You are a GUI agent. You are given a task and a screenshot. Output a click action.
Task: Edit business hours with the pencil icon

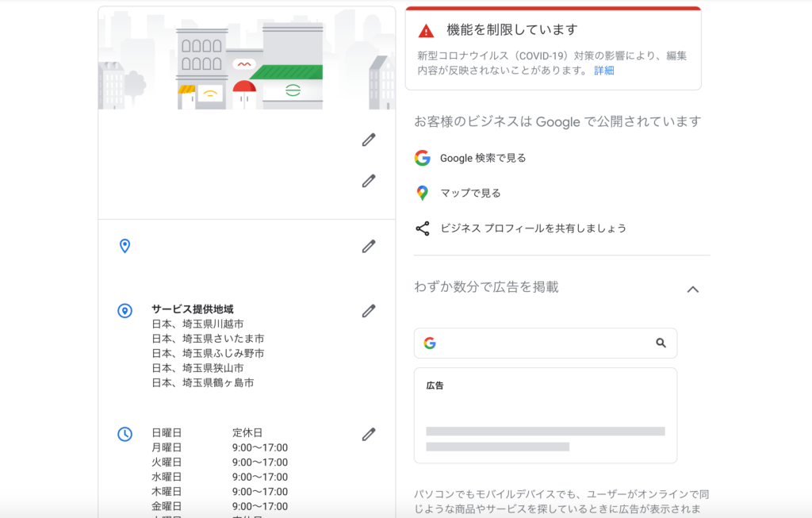coord(369,434)
